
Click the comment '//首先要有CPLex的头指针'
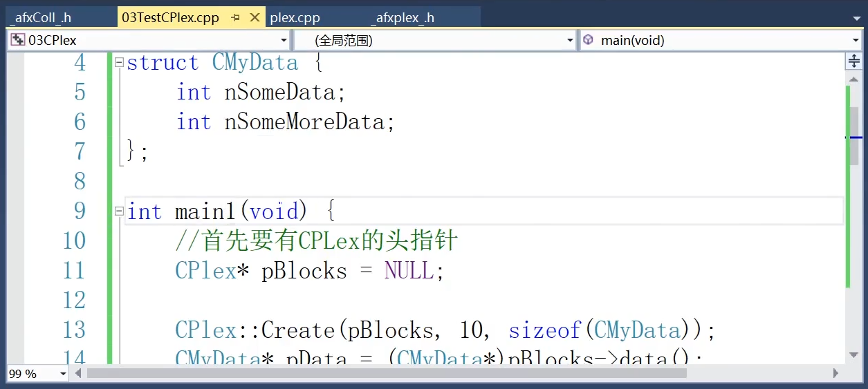click(x=317, y=241)
